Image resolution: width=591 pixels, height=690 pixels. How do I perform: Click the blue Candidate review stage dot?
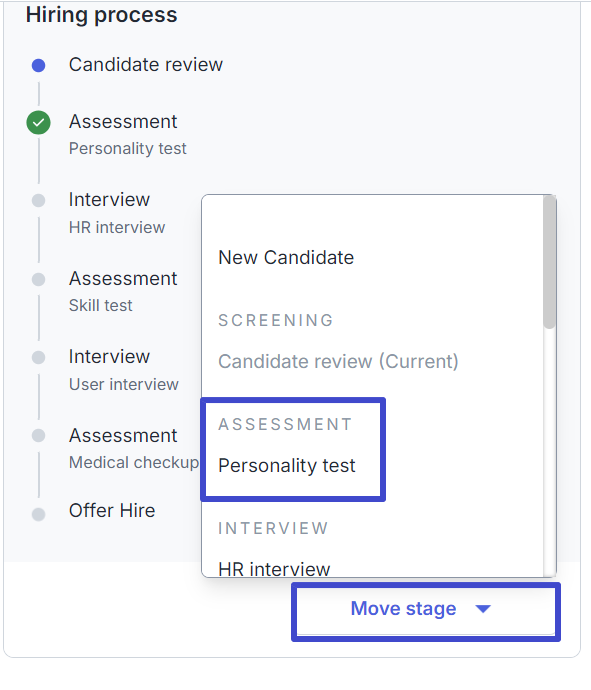pos(39,66)
